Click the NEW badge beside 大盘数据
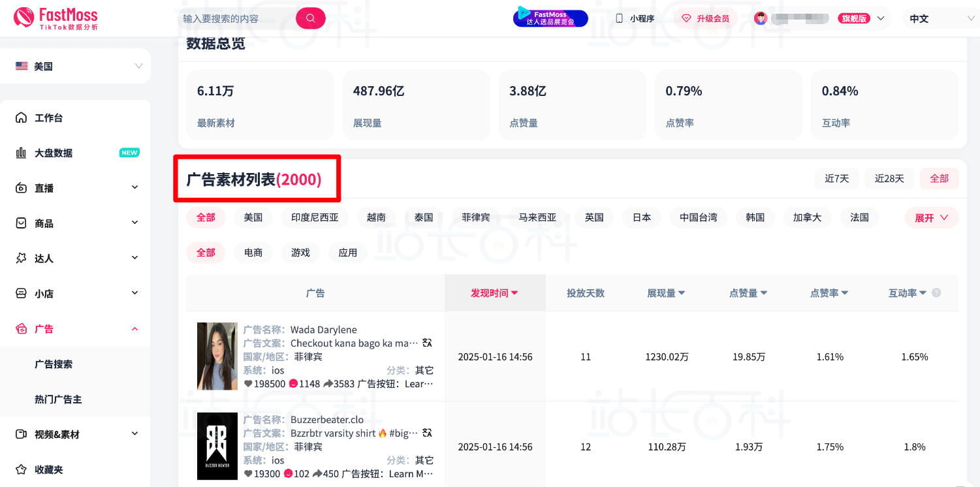 point(129,153)
